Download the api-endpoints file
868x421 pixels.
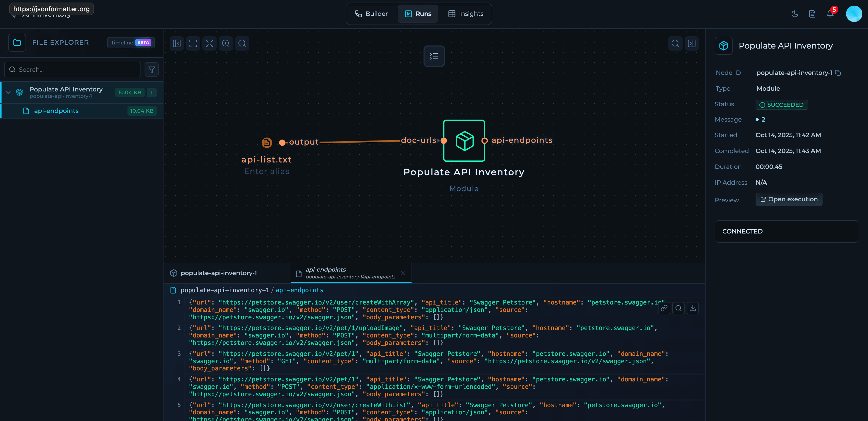693,308
